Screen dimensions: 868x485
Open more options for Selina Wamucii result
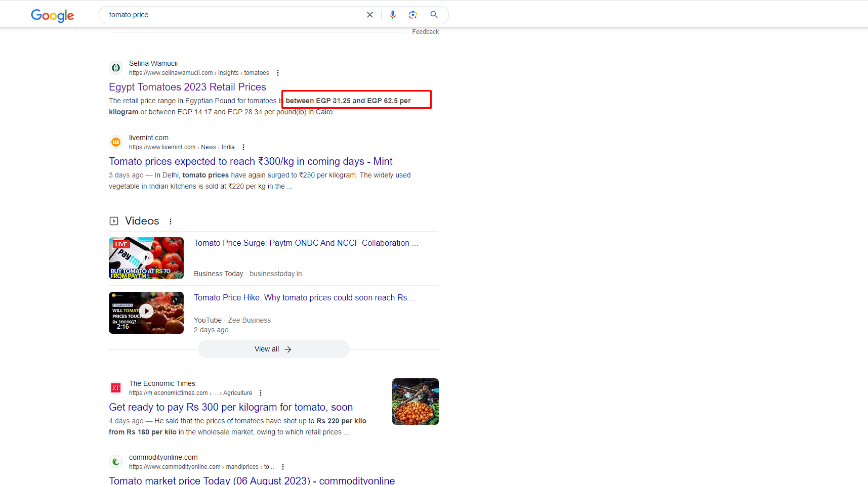(x=278, y=73)
